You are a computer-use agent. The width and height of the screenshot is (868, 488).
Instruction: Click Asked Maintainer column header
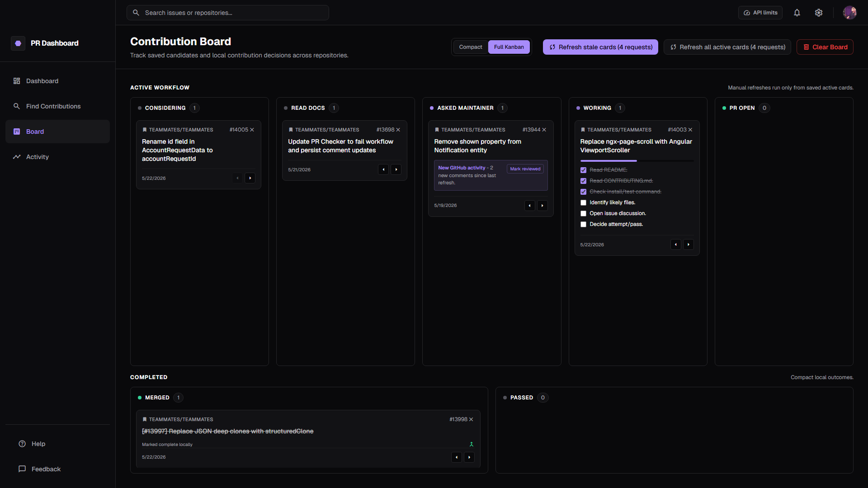pos(465,108)
